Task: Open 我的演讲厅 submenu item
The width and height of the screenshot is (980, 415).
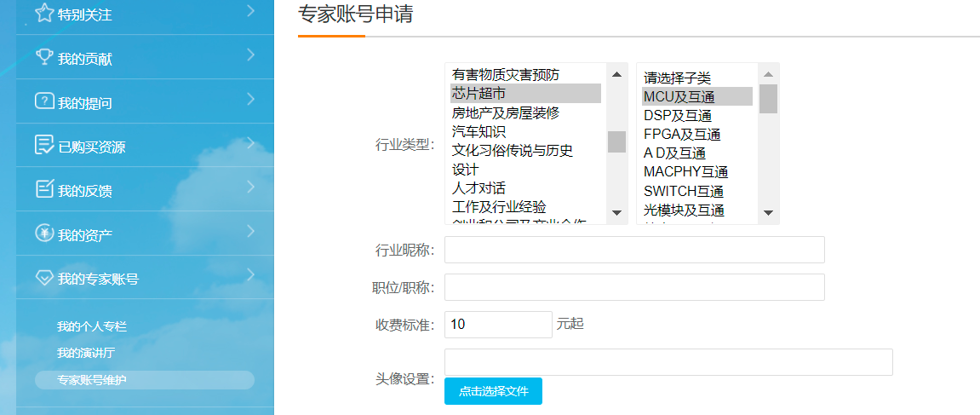Action: [x=86, y=353]
